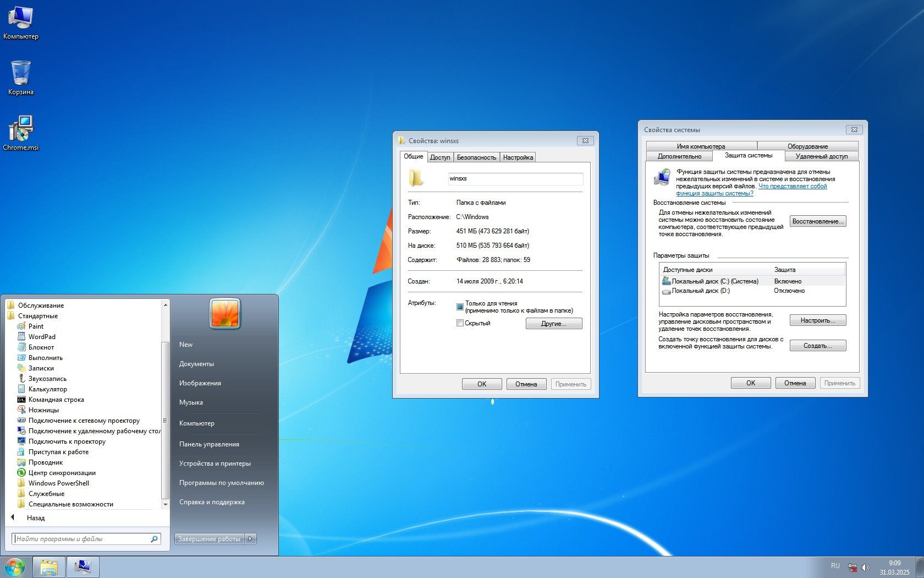Toggle the 'Только для чтения' checkbox

tap(460, 307)
